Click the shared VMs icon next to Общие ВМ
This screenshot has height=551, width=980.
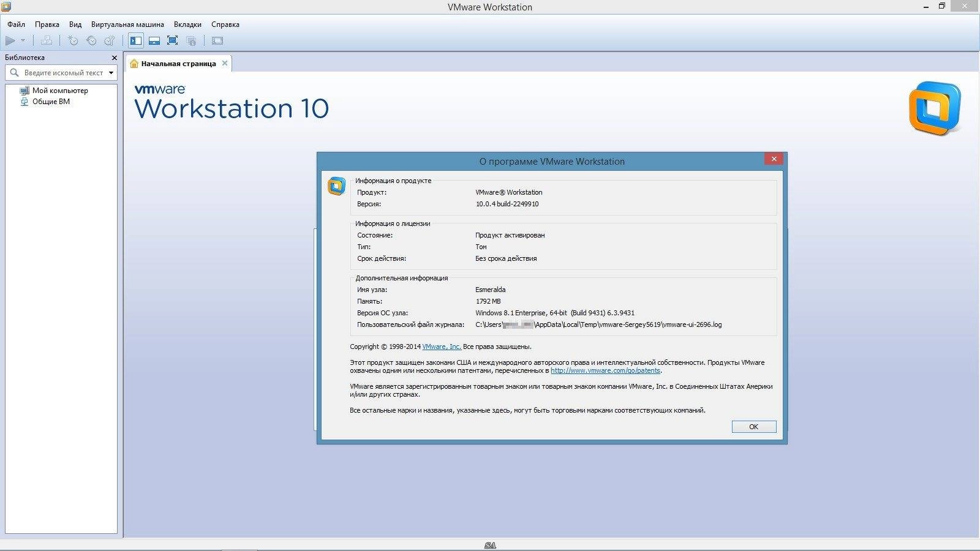coord(24,102)
